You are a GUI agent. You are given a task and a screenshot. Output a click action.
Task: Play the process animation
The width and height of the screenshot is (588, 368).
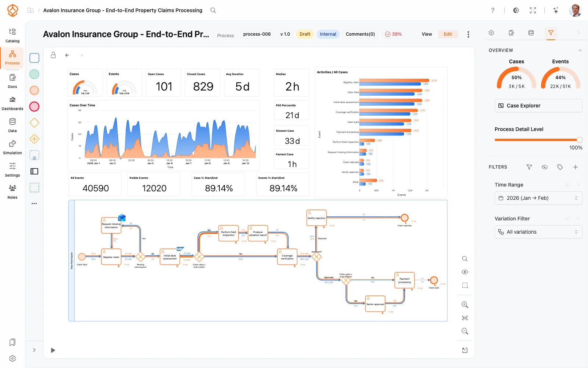53,350
